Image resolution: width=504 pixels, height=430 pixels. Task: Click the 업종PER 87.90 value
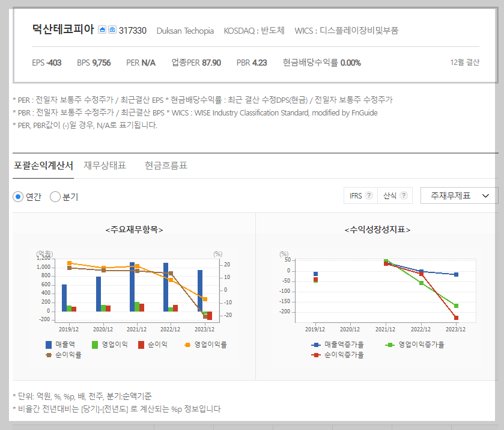(196, 63)
